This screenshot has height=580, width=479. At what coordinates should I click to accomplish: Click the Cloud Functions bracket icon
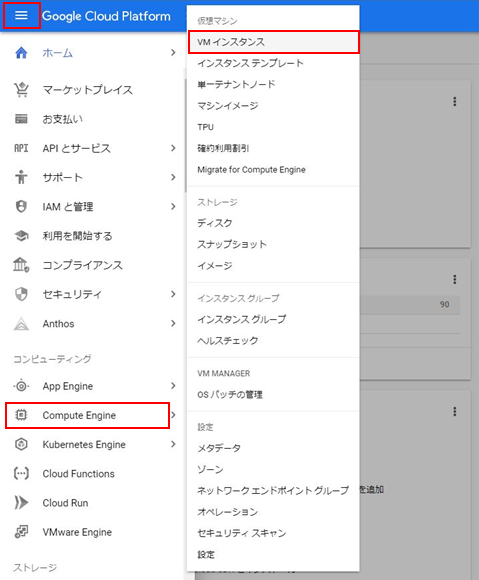[21, 473]
